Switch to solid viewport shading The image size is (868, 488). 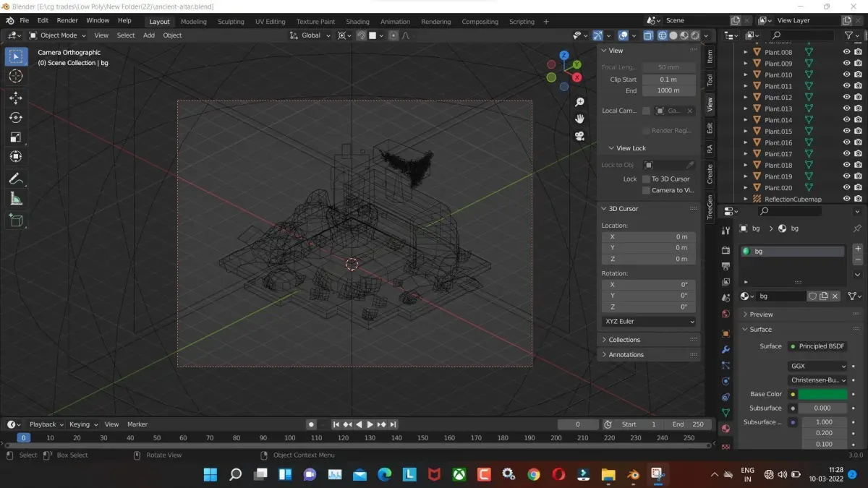(673, 35)
